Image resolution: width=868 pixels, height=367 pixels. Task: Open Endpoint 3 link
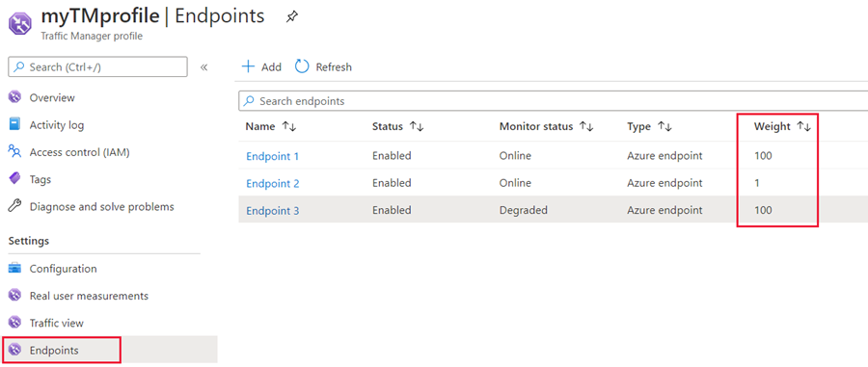click(x=272, y=211)
